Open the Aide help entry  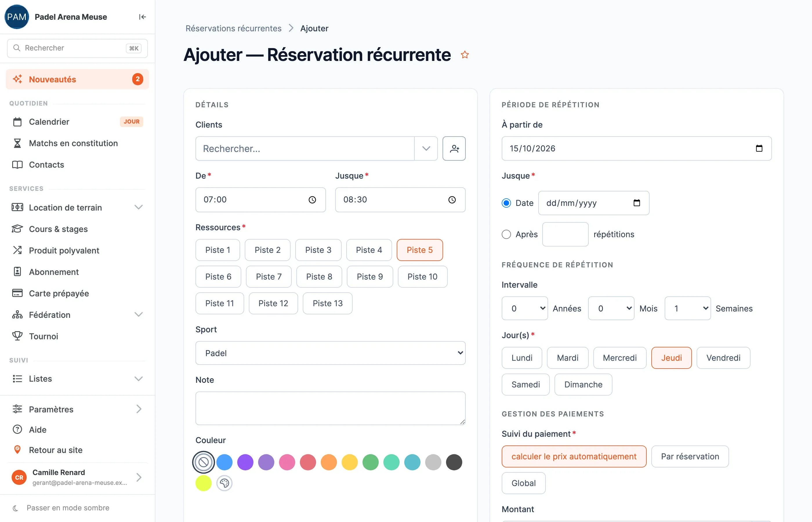pos(77,429)
